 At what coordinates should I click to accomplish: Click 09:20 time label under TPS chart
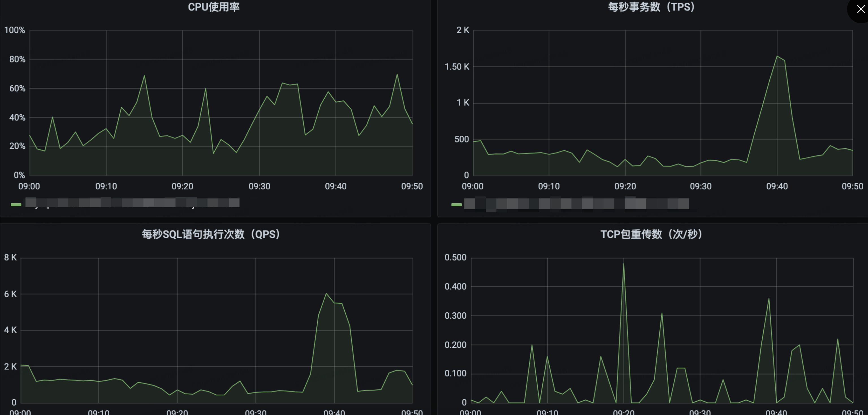point(625,187)
